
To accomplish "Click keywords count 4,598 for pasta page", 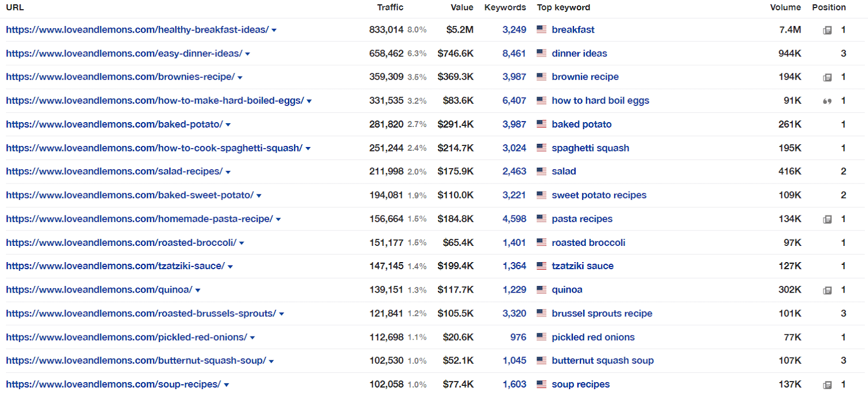I will click(x=514, y=219).
